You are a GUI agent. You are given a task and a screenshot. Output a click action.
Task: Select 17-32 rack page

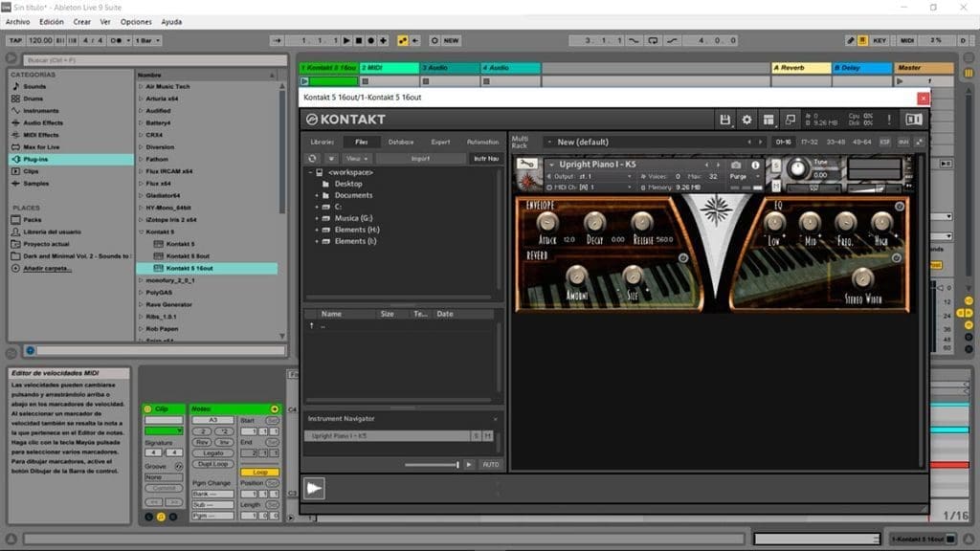810,142
